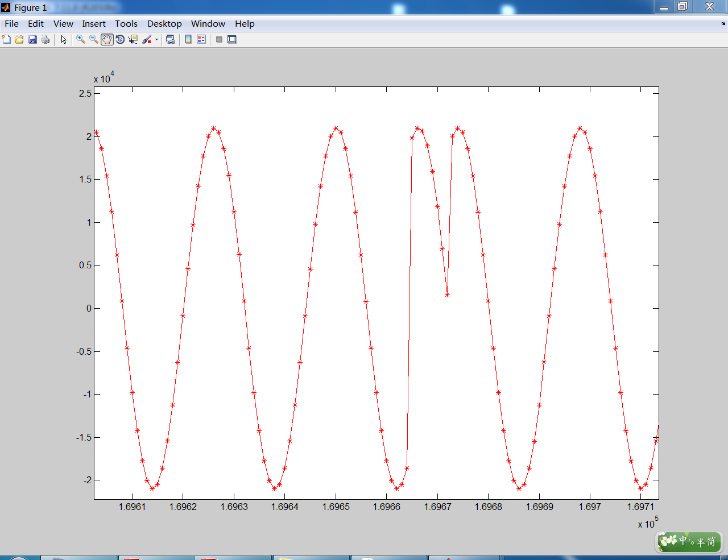Screen dimensions: 728x560
Task: Activate the Rotate 3D tool
Action: pyautogui.click(x=120, y=39)
